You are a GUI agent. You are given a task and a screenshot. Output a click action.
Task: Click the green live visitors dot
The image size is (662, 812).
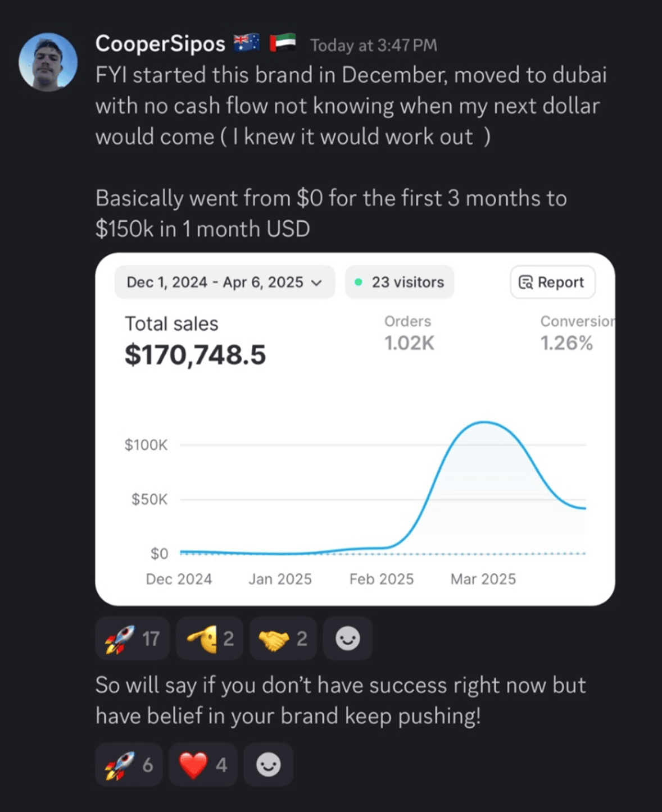coord(359,282)
